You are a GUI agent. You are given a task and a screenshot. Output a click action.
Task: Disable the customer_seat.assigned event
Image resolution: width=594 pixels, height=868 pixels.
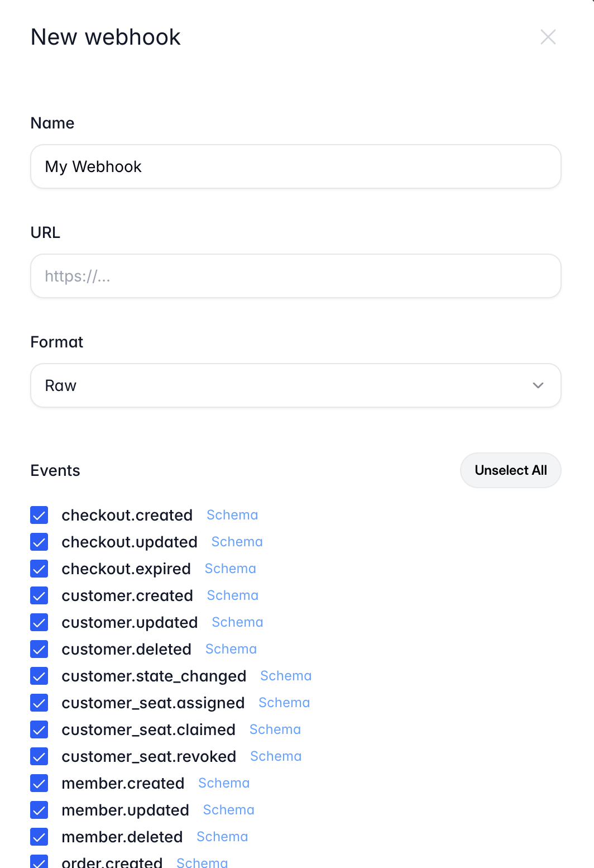[39, 703]
